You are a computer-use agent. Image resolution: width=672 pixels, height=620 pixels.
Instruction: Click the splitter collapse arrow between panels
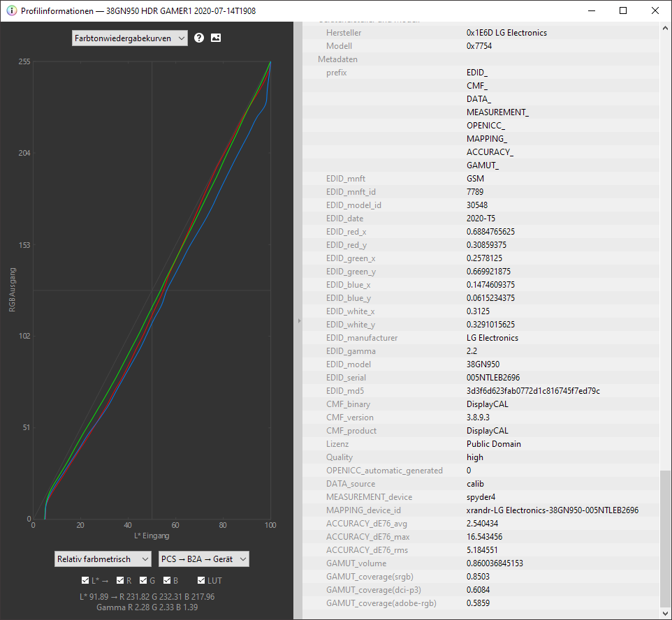(x=299, y=320)
